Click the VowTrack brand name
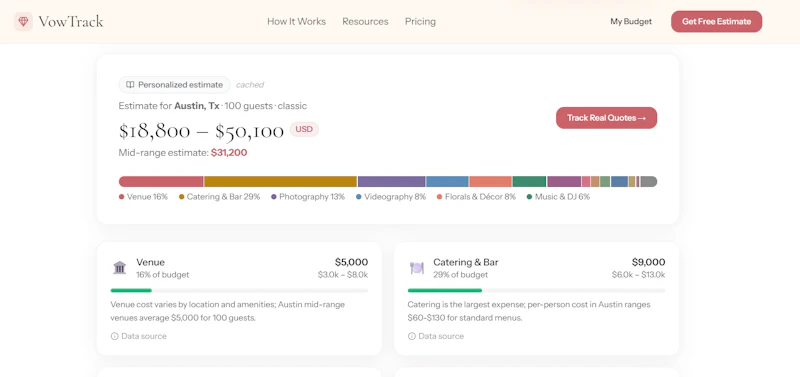800x377 pixels. point(71,21)
